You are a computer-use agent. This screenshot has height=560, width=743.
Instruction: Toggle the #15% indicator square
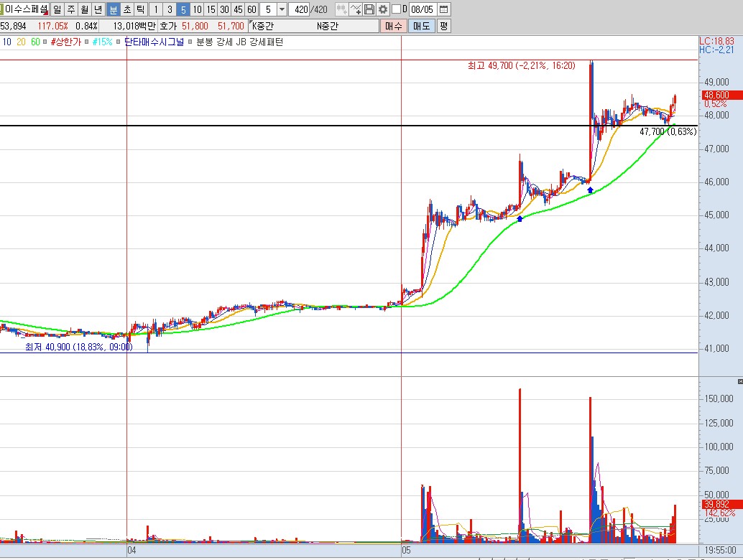coord(87,42)
